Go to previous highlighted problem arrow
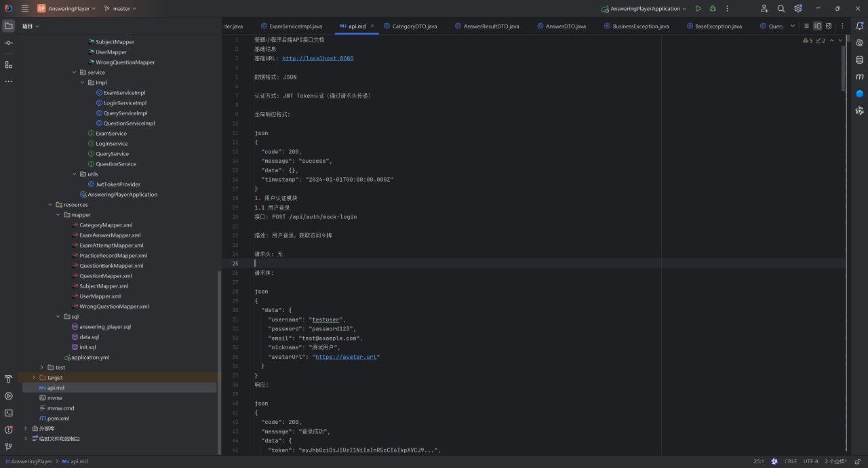The height and width of the screenshot is (468, 868). pyautogui.click(x=831, y=40)
